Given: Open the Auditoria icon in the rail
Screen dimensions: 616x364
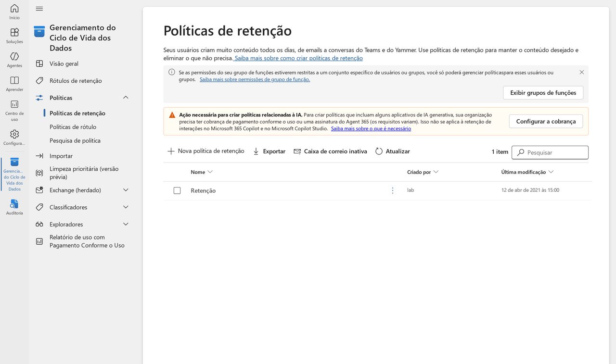Looking at the screenshot, I should (x=14, y=204).
